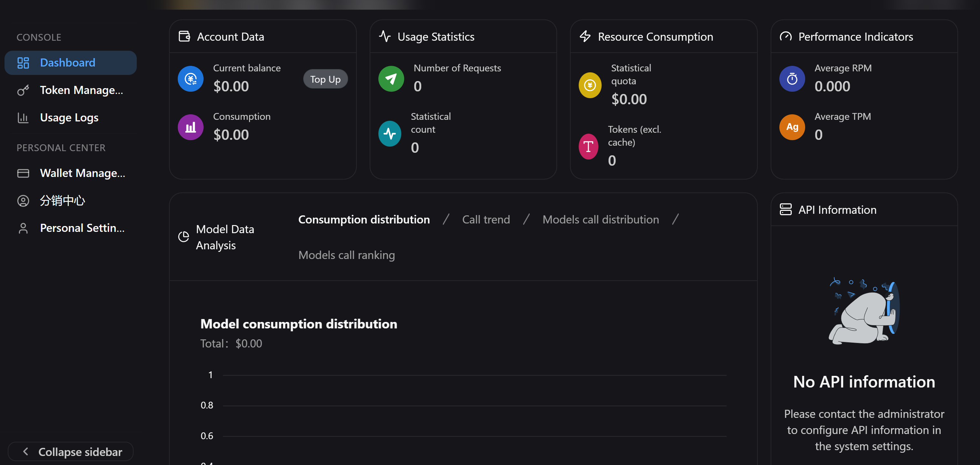Click the collapse sidebar chevron arrow
The height and width of the screenshot is (465, 980).
pos(25,452)
